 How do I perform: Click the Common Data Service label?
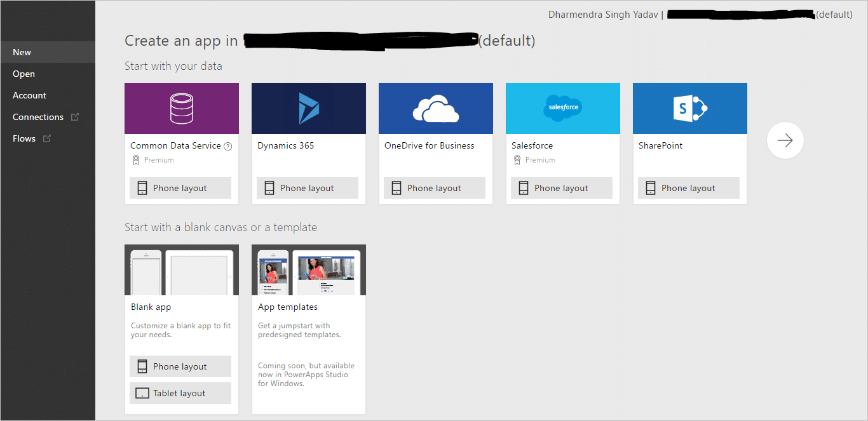(175, 145)
